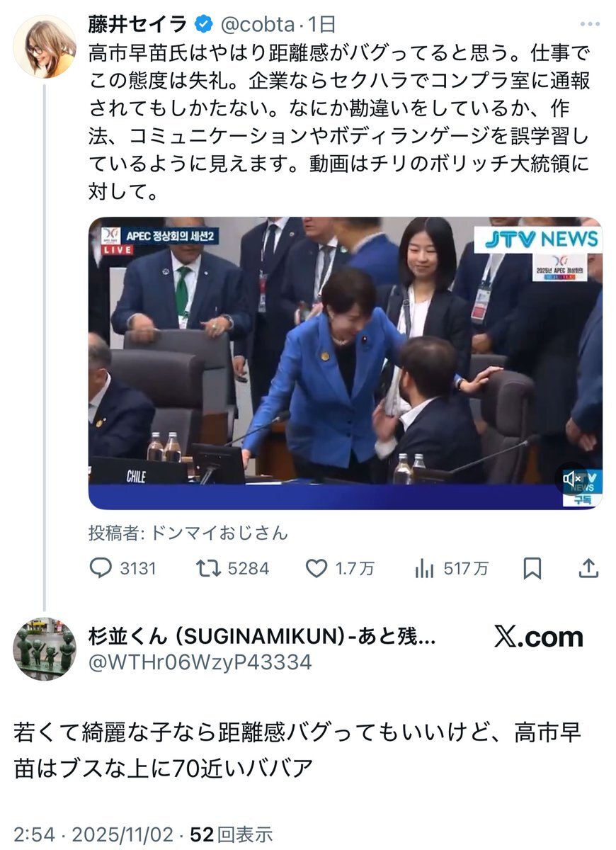
Task: Click the share upload icon
Action: (x=588, y=568)
